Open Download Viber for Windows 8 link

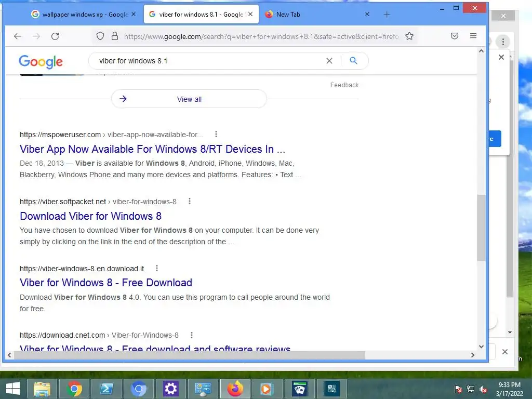(x=90, y=216)
